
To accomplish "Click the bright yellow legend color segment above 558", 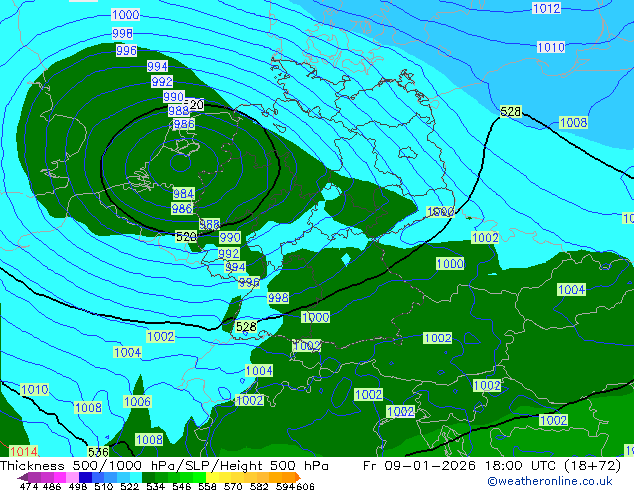I will [213, 477].
